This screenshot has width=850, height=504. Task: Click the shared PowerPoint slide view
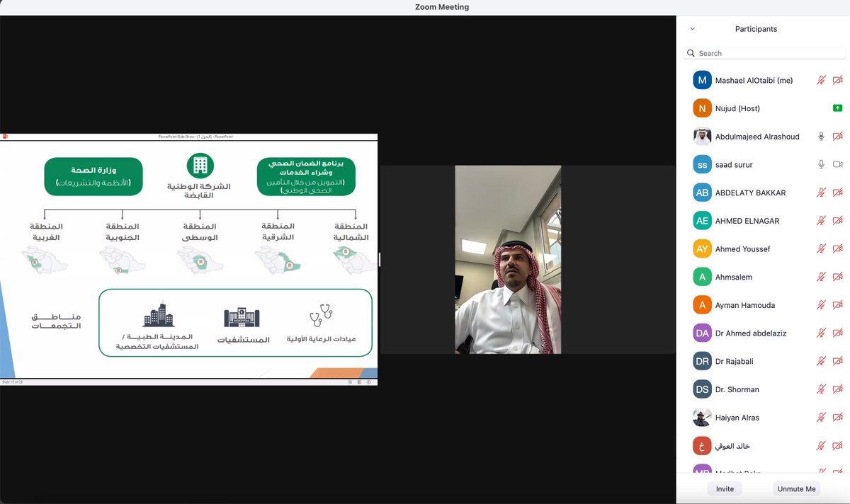[188, 259]
